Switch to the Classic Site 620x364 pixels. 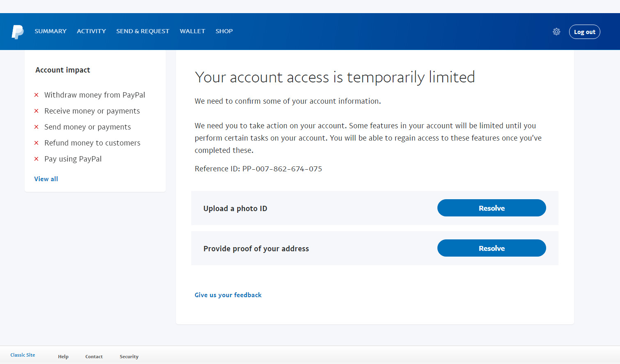[23, 355]
